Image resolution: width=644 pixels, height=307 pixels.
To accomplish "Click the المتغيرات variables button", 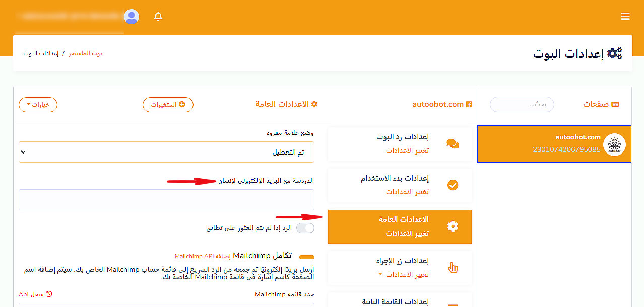I will tap(168, 105).
